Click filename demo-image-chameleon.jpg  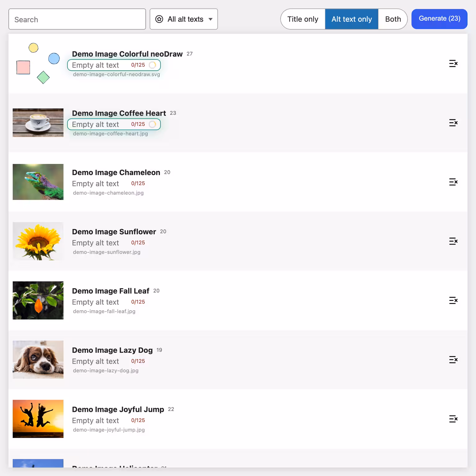click(x=108, y=193)
